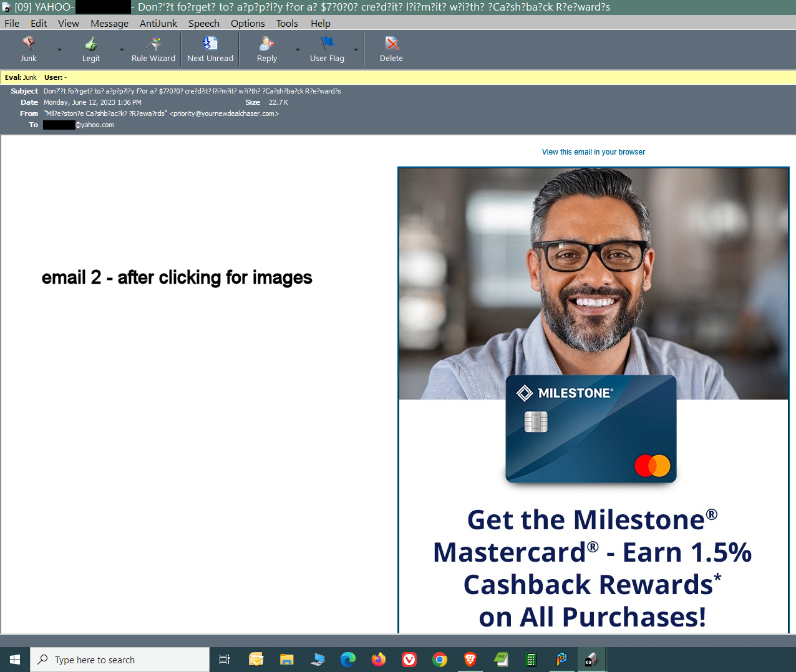Click the 'Eval: Junk' status label

(21, 77)
